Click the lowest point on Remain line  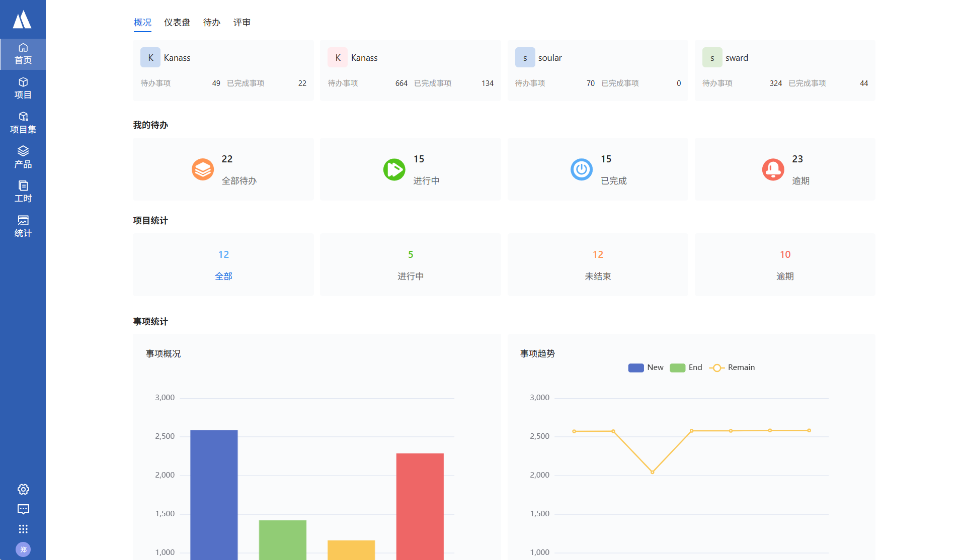pyautogui.click(x=652, y=472)
